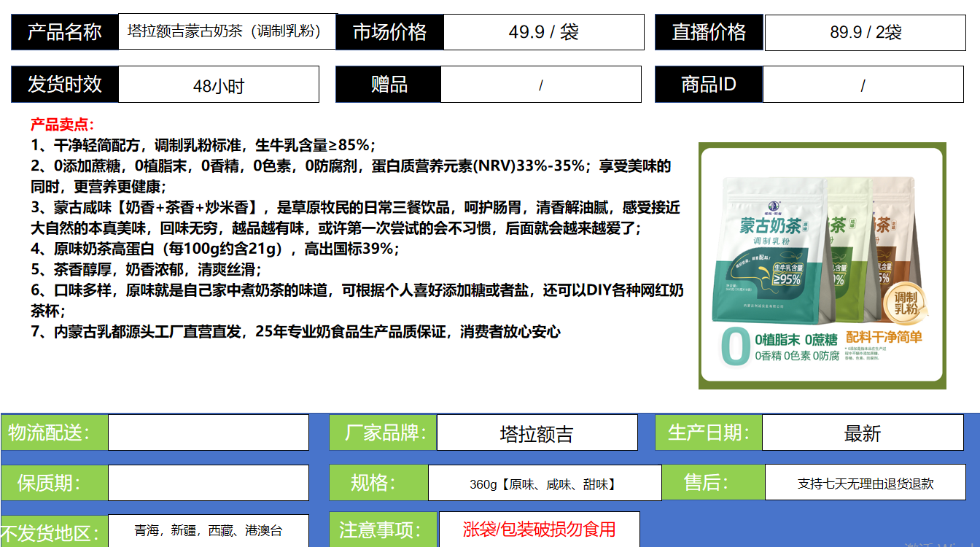Click the product image of Mongolian milk tea bags
This screenshot has width=980, height=547.
822,265
